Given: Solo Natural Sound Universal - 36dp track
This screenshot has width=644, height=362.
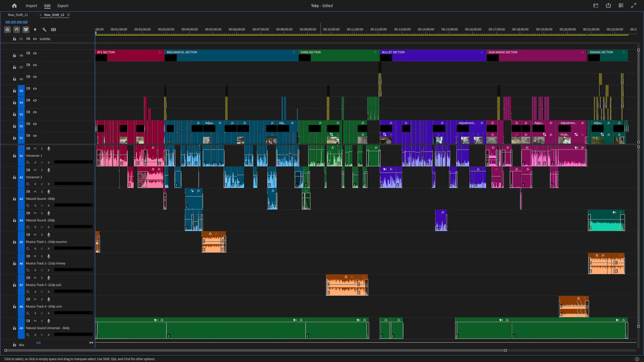Looking at the screenshot, I should (x=42, y=321).
